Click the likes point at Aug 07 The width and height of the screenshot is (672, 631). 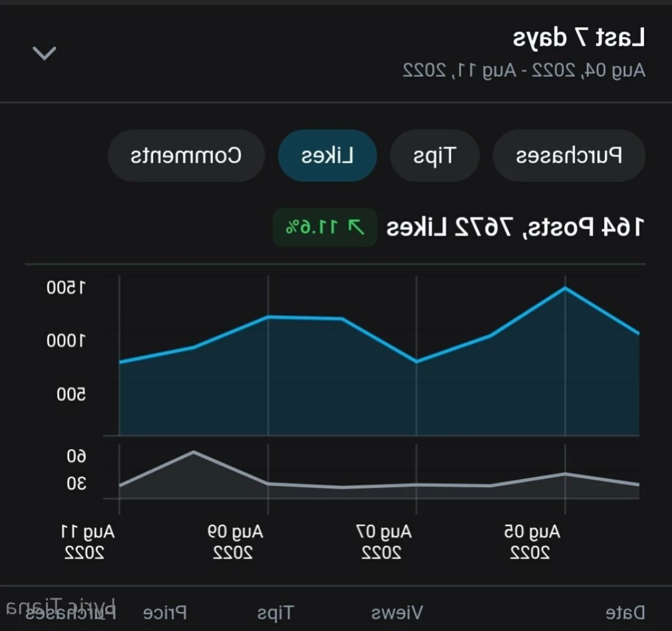pyautogui.click(x=416, y=362)
